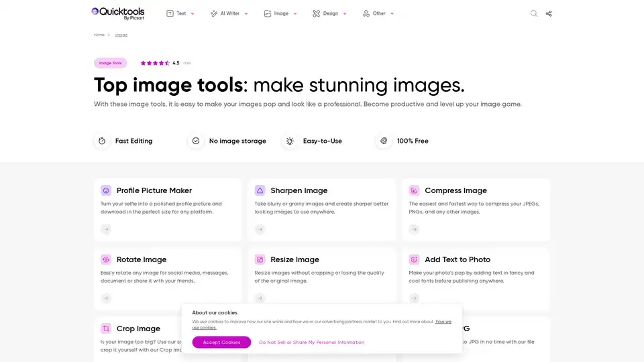
Task: Click the Profile Picture Maker icon
Action: click(106, 190)
